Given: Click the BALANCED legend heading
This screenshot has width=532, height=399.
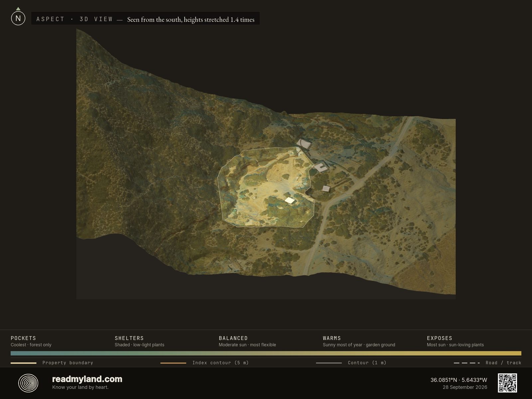Looking at the screenshot, I should tap(233, 338).
